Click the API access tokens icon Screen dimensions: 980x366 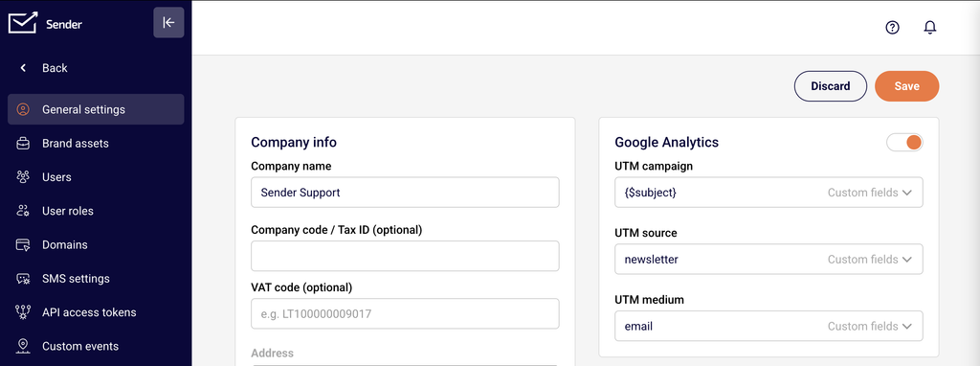tap(23, 312)
